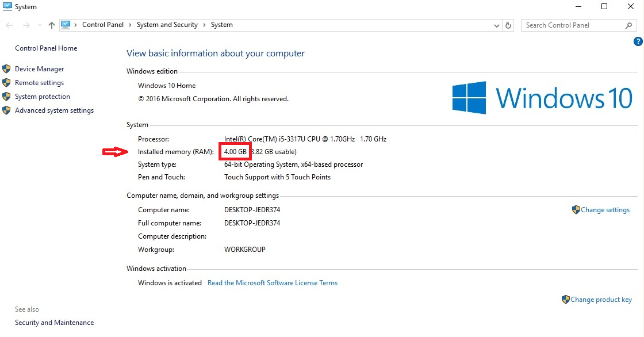Open Device Manager link
The width and height of the screenshot is (644, 337).
(x=40, y=69)
